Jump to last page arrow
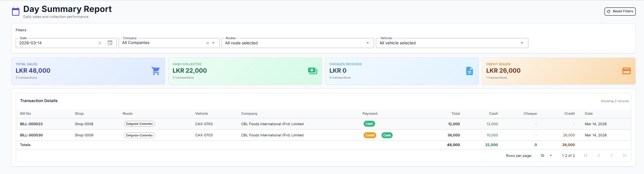Screen dimensions: 644x174 click(624, 155)
